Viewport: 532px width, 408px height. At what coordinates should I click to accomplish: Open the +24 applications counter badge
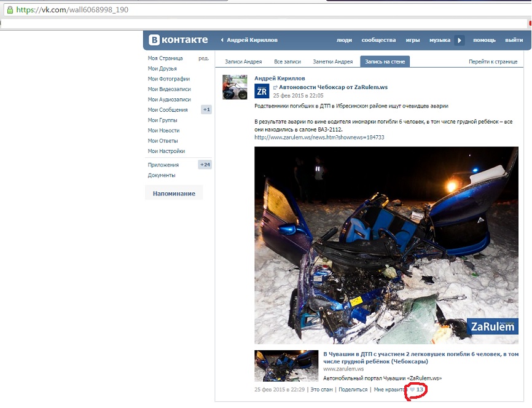(x=205, y=165)
